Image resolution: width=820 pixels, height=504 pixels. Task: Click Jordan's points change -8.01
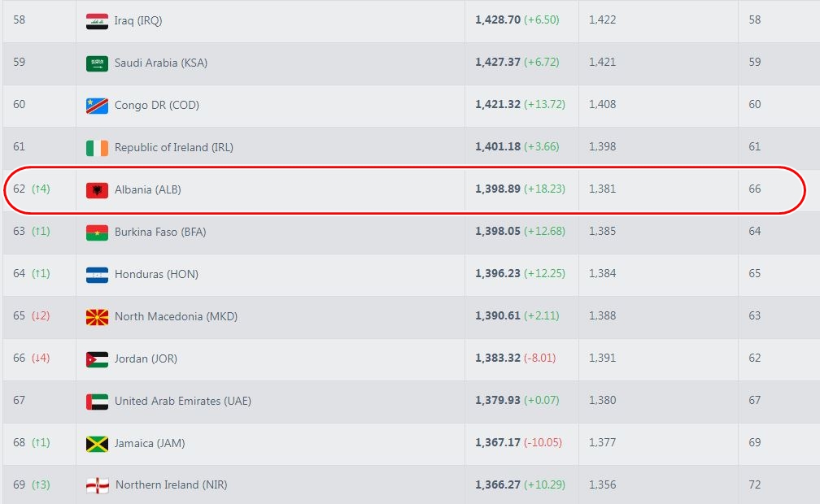539,358
